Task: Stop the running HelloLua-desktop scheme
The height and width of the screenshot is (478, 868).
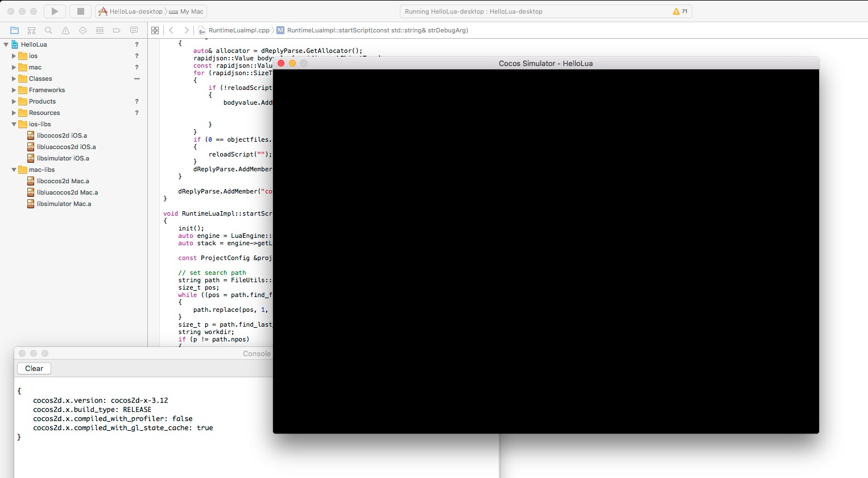Action: (x=81, y=11)
